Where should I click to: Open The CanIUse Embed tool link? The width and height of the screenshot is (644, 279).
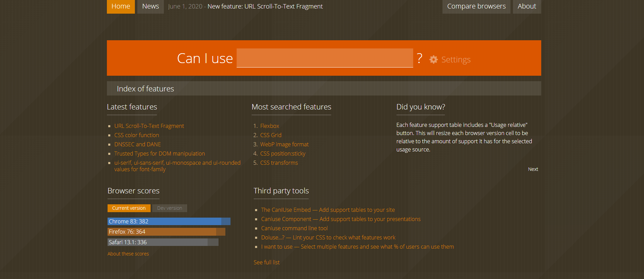(328, 210)
